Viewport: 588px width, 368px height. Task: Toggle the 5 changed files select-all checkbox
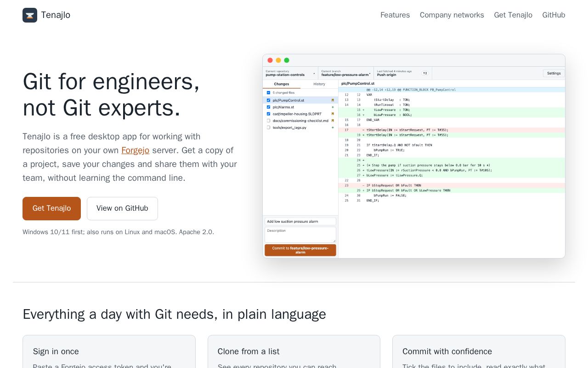pyautogui.click(x=269, y=93)
